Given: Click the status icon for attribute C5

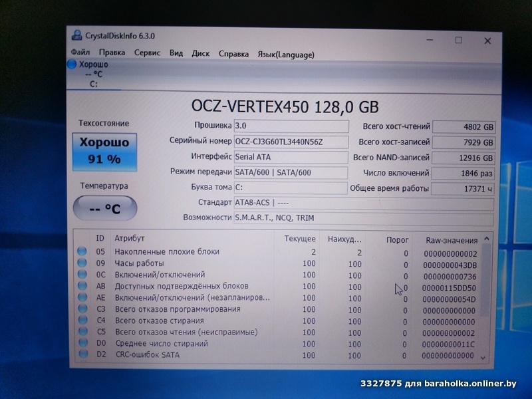Looking at the screenshot, I should [82, 331].
